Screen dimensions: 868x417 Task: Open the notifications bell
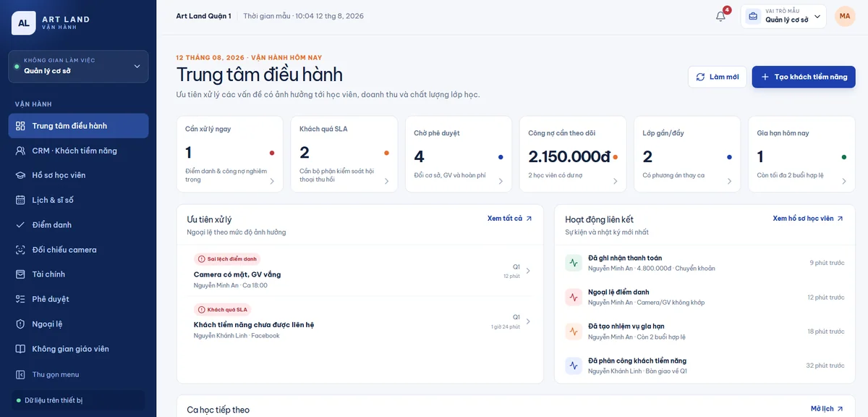(x=720, y=16)
